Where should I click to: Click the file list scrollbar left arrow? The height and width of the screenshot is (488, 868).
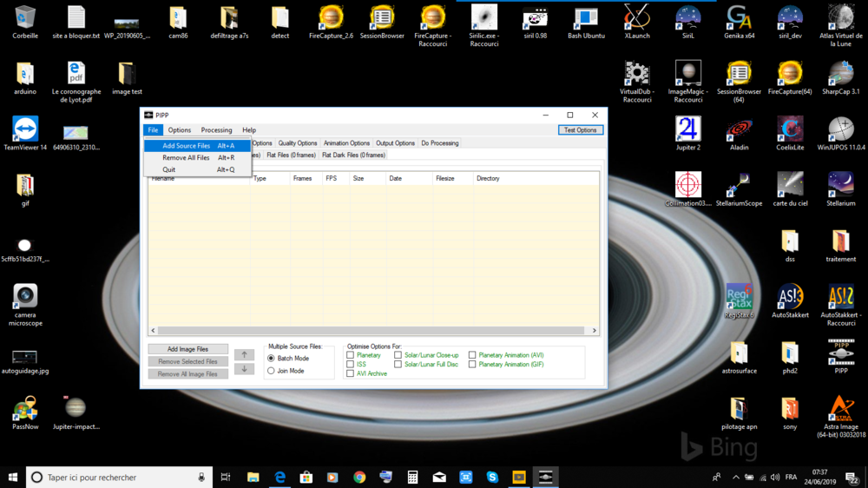[154, 331]
